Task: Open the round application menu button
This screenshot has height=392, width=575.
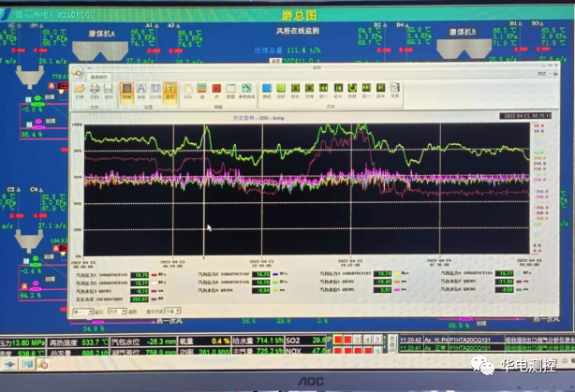Action: pyautogui.click(x=77, y=71)
